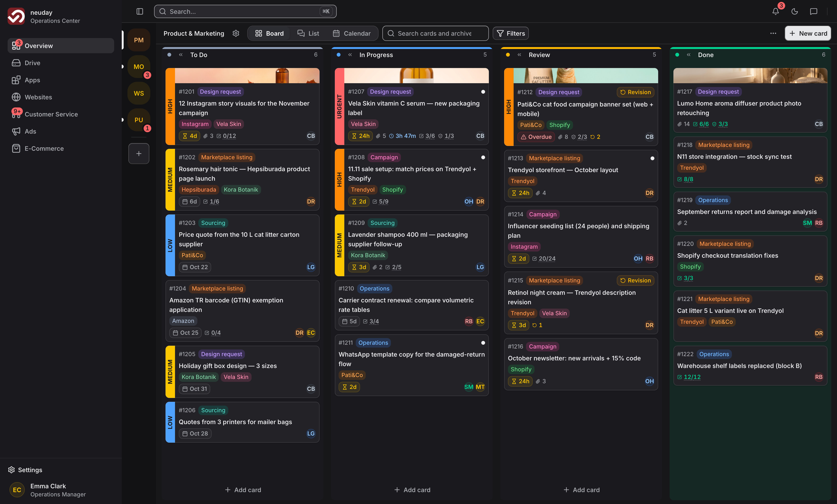Collapse the In Progress column
The image size is (837, 504).
click(350, 55)
